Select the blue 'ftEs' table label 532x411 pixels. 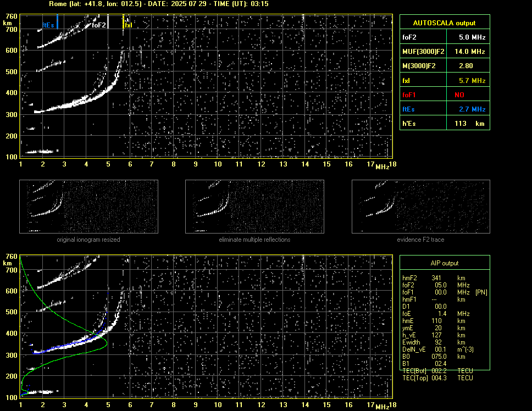tap(408, 109)
